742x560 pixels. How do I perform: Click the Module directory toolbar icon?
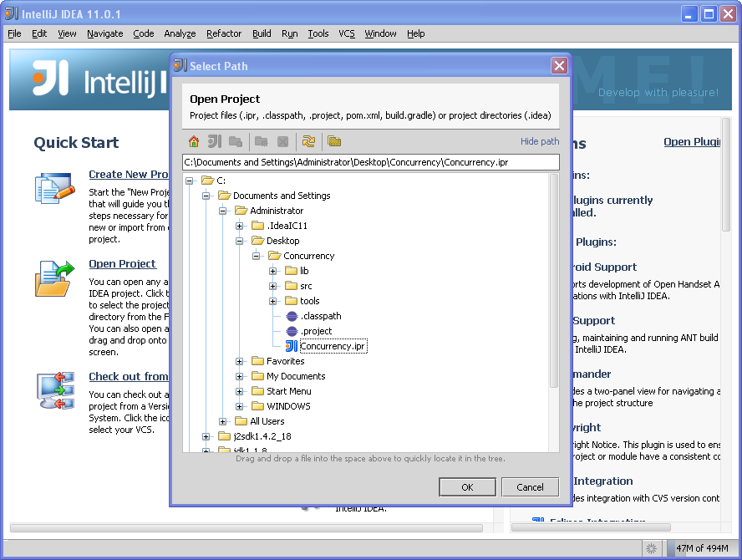tap(235, 141)
